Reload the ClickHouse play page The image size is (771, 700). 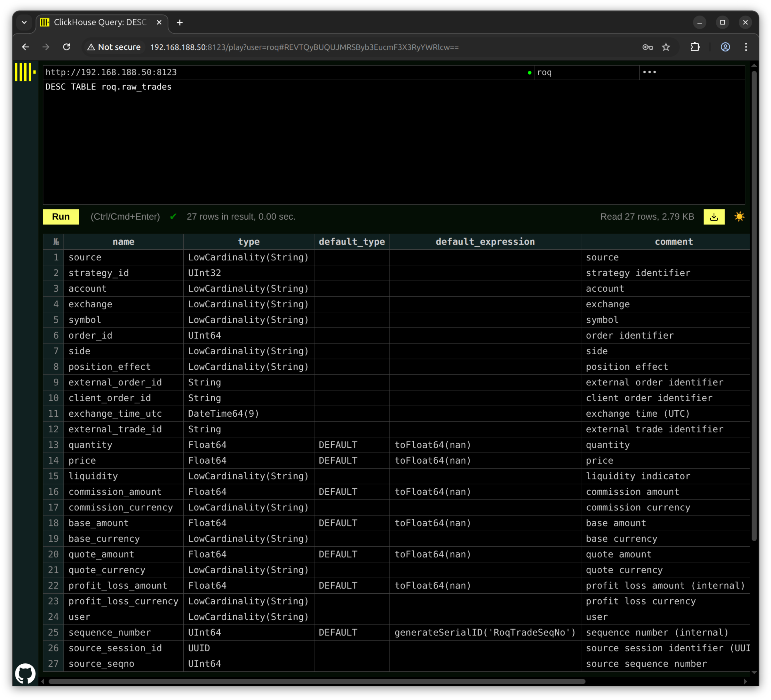(x=67, y=47)
